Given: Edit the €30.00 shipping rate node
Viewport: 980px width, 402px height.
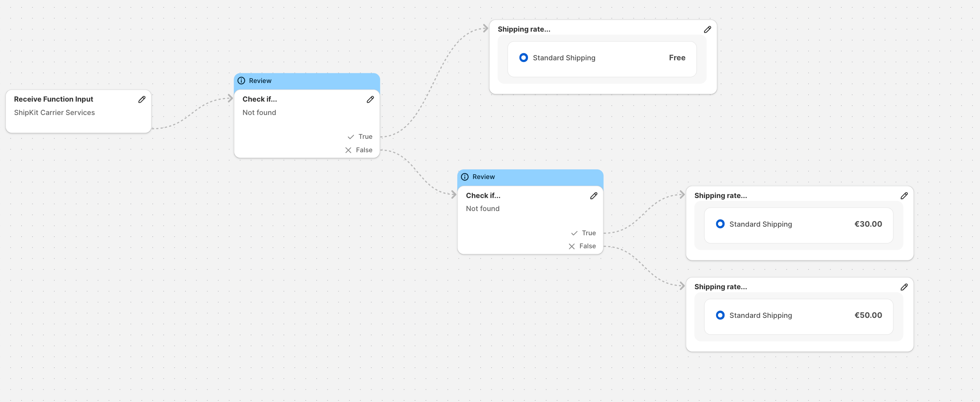Looking at the screenshot, I should tap(904, 196).
